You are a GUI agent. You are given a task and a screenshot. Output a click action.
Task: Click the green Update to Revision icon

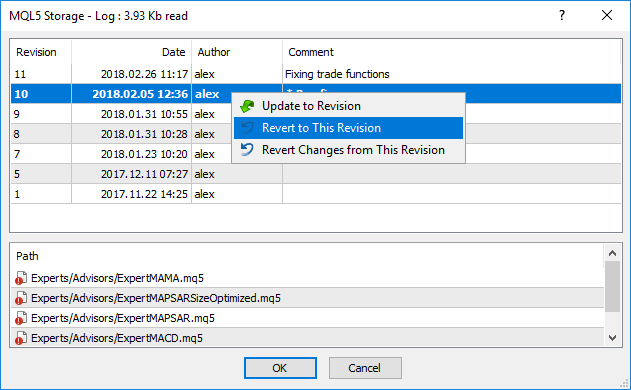pyautogui.click(x=247, y=106)
